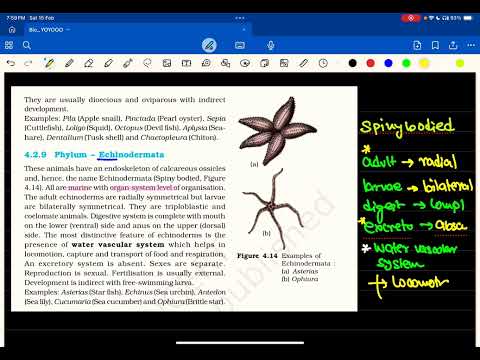Tap the battery status icon
480x360 pixels.
tap(468, 18)
